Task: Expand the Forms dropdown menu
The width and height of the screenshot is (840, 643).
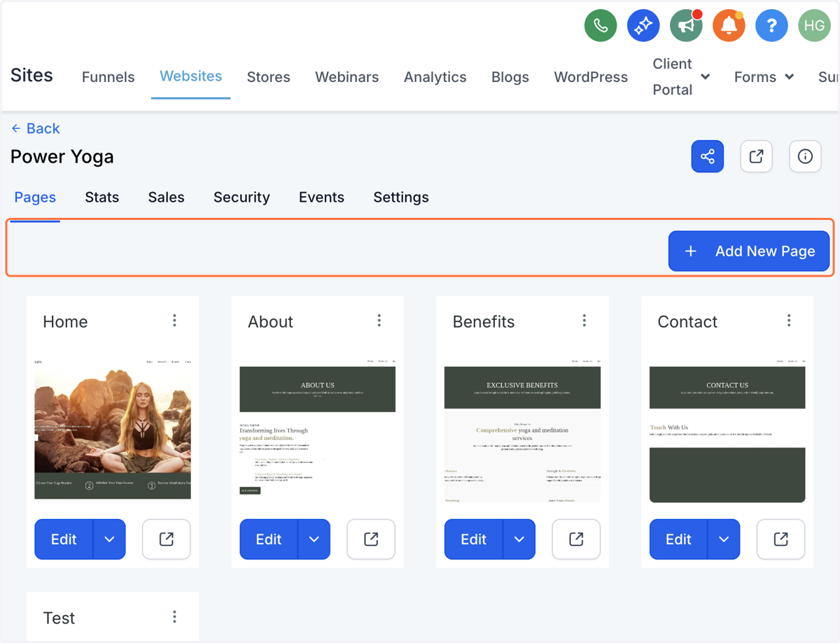Action: click(x=764, y=77)
